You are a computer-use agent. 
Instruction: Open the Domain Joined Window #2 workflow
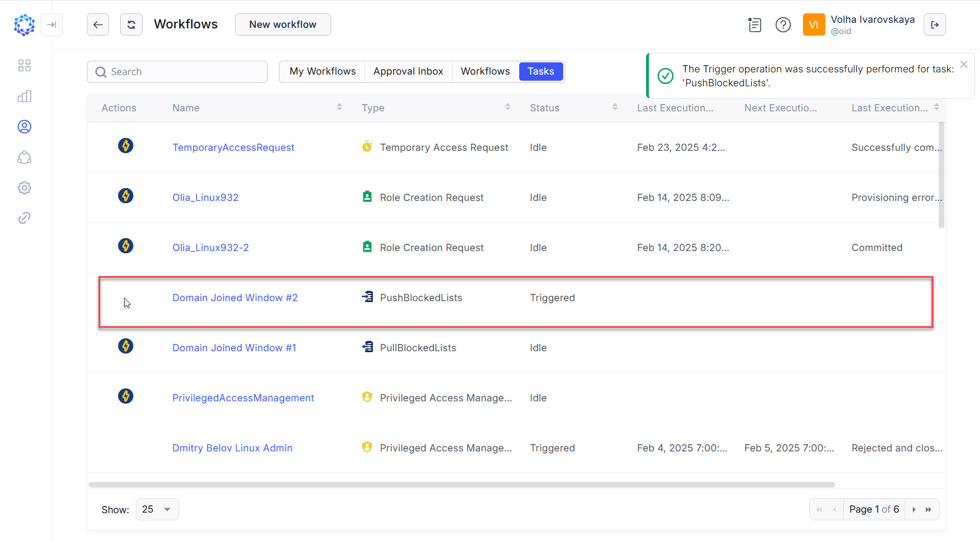pyautogui.click(x=235, y=297)
